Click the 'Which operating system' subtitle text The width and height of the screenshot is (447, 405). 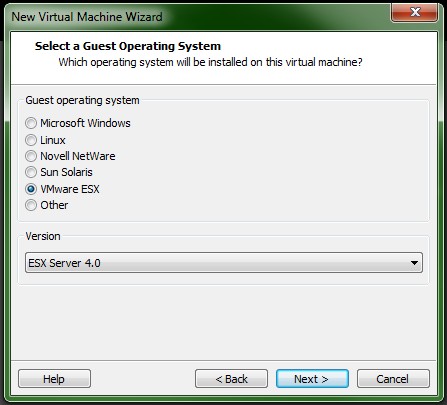coord(210,62)
